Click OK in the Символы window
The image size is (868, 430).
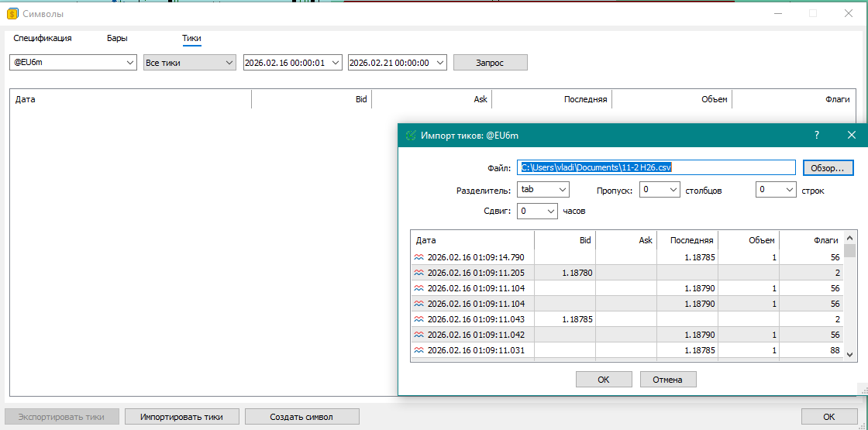(x=828, y=417)
